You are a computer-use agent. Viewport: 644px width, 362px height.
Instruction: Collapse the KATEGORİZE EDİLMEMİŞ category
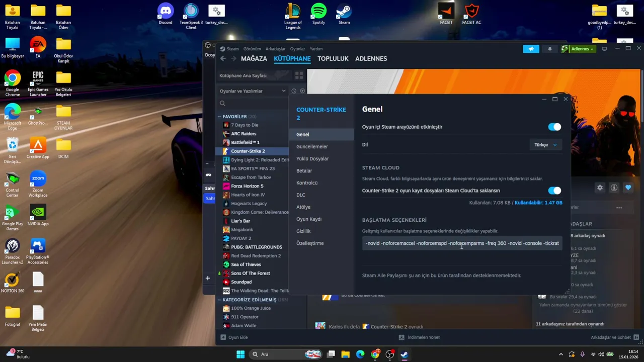[x=219, y=300]
